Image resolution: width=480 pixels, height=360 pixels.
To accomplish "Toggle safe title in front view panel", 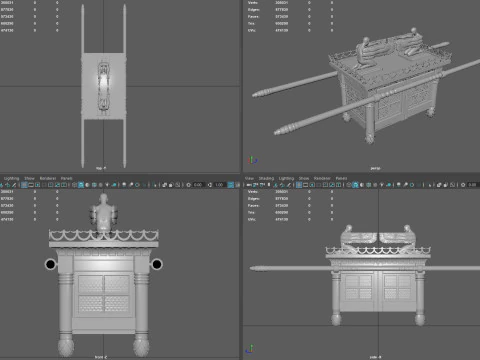I will point(64,185).
